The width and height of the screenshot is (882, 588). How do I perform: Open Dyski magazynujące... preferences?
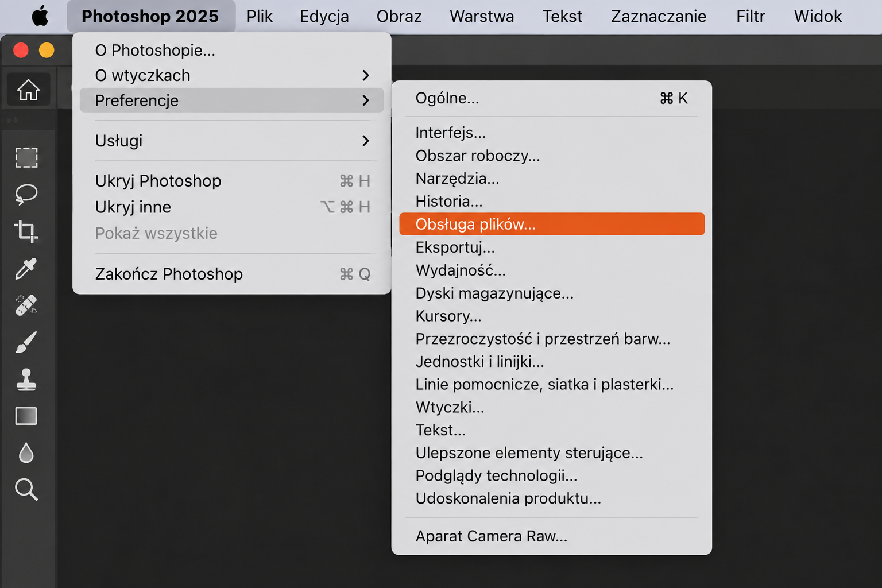(552, 293)
